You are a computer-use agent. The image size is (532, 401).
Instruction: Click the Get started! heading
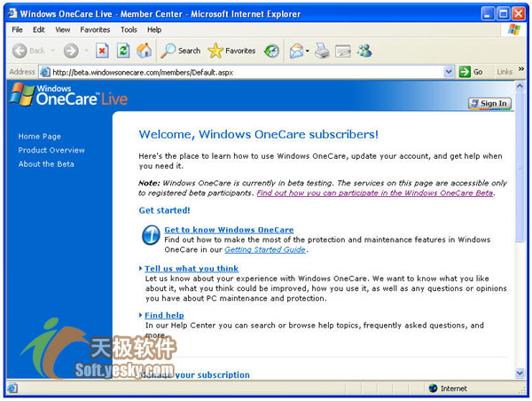(x=164, y=210)
